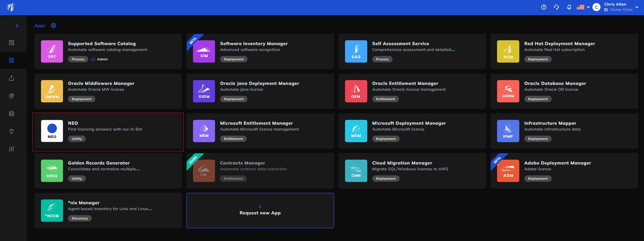Click the Golden Records Generator title
644x241 pixels.
(99, 163)
